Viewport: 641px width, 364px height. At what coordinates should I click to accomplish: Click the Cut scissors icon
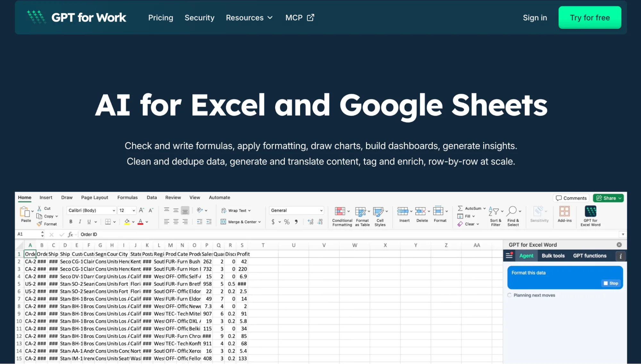coord(39,208)
